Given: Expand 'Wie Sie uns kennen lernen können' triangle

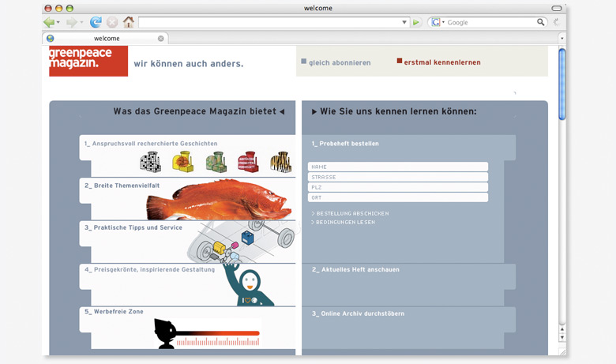Looking at the screenshot, I should tap(314, 112).
